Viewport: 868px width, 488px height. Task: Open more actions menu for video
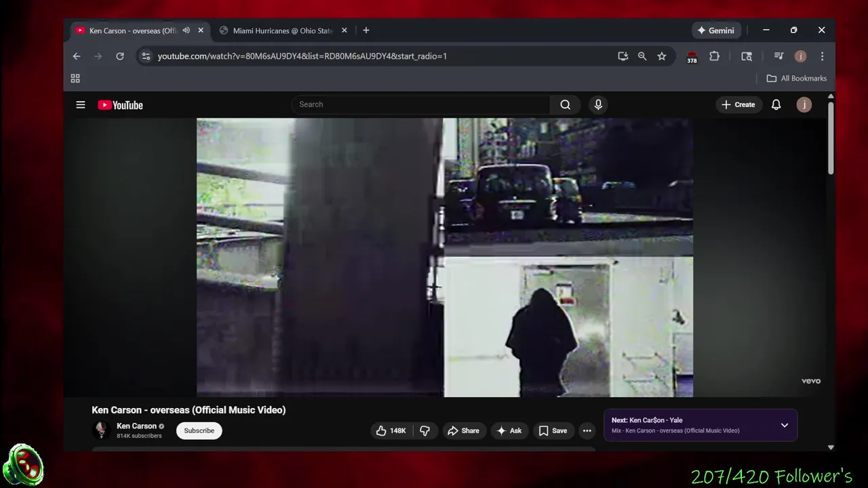click(x=587, y=430)
